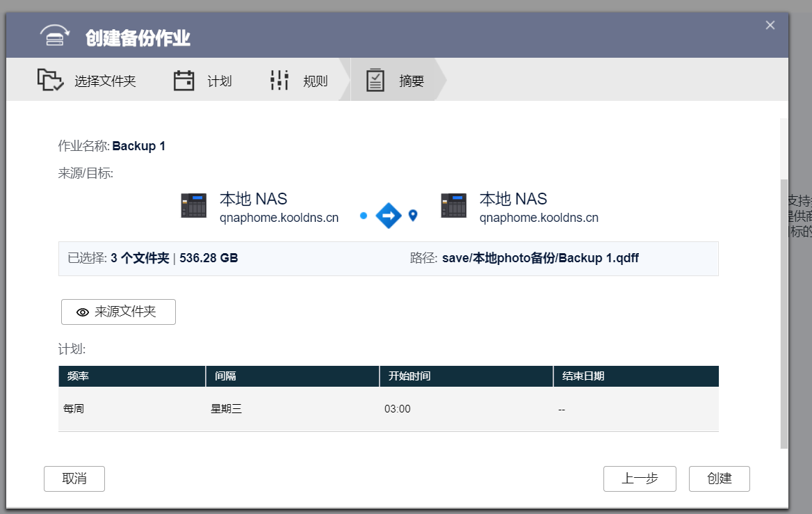Click the backup job drive icon in header

point(54,35)
